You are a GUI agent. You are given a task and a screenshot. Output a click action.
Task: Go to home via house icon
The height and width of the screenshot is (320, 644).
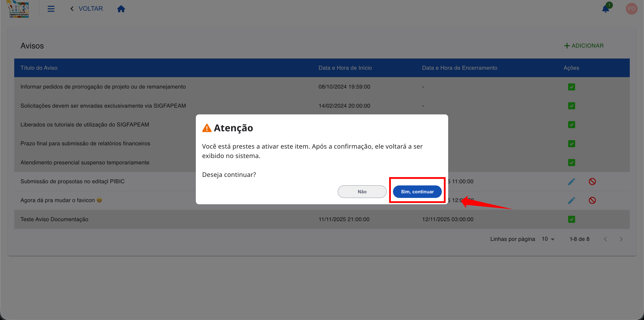pos(121,9)
